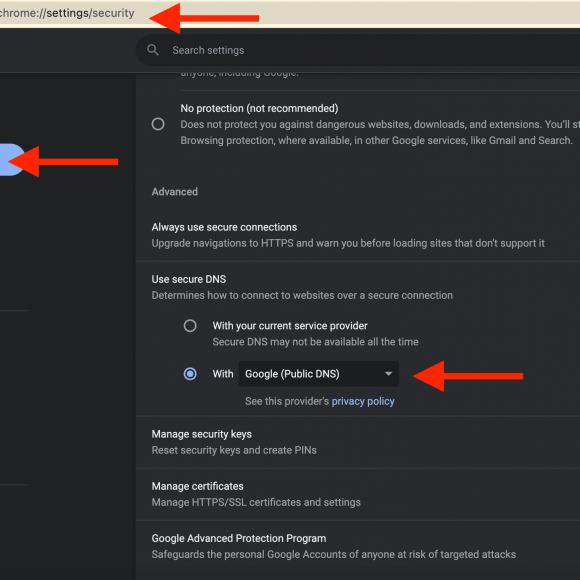The image size is (580, 580).
Task: Click the 'With' label before provider dropdown
Action: tap(223, 374)
